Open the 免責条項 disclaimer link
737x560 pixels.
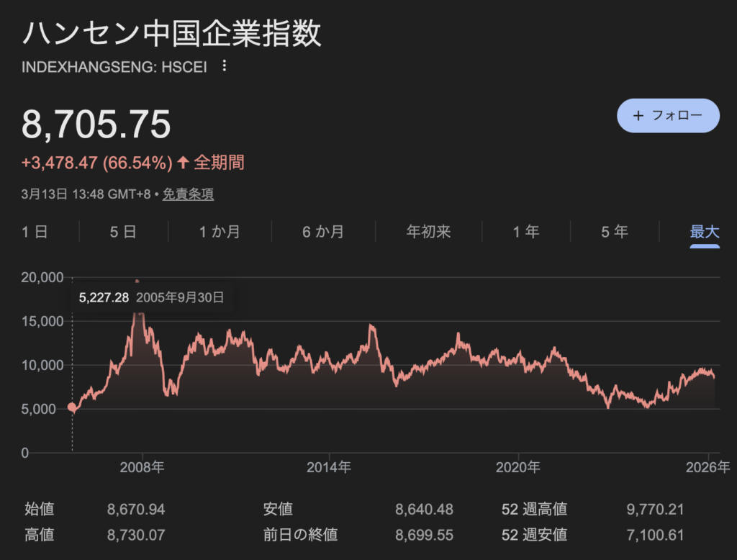[188, 194]
